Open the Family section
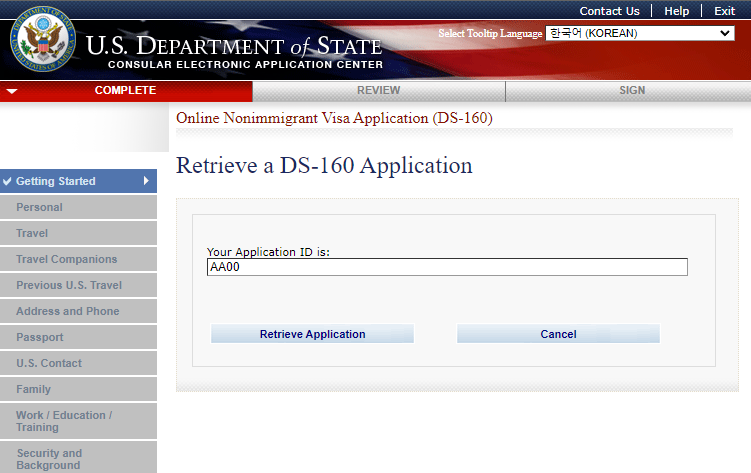The image size is (751, 473). (79, 389)
